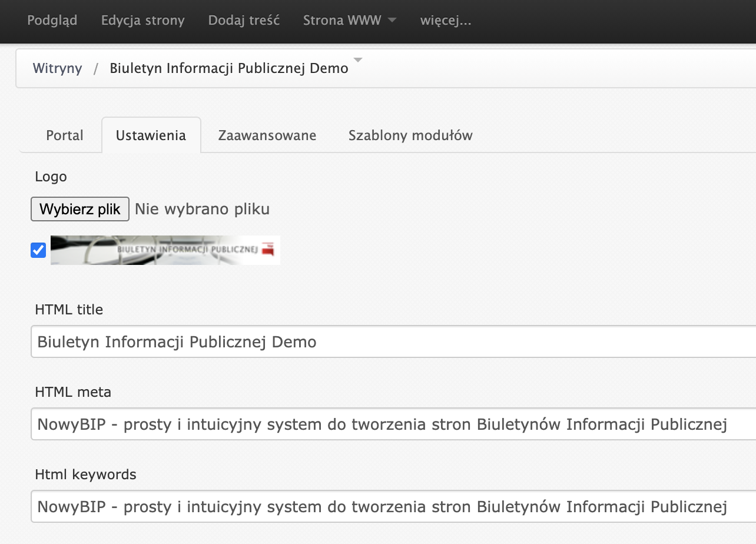
Task: Switch to the Szablony modułów tab
Action: (410, 135)
